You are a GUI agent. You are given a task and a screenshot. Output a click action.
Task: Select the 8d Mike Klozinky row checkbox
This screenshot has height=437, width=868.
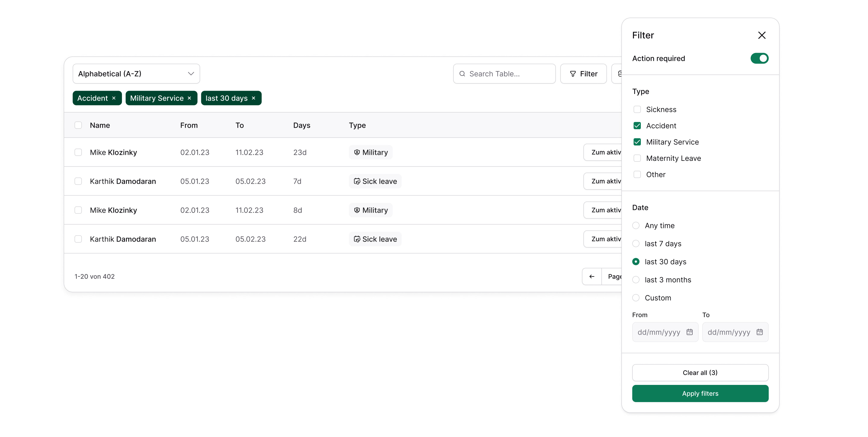[78, 210]
